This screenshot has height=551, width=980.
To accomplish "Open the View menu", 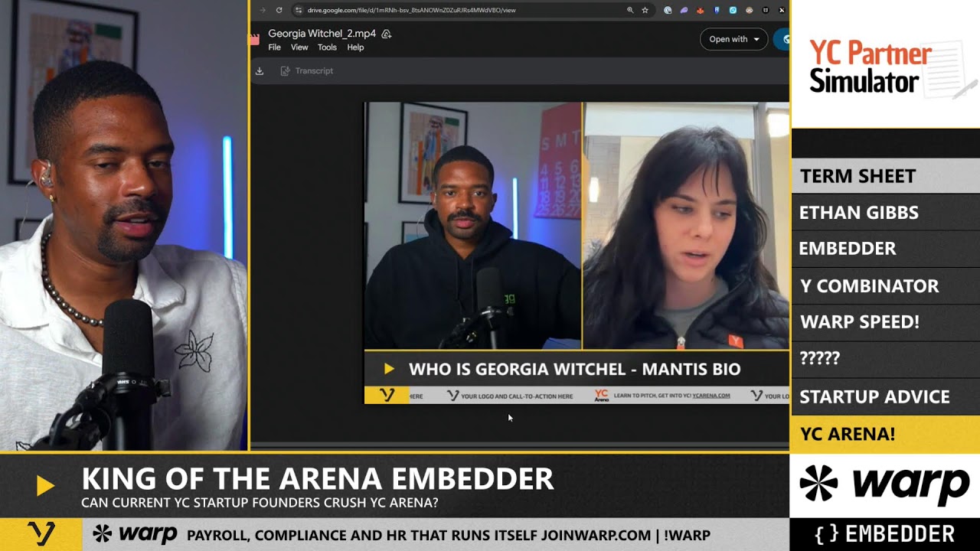I will 299,47.
